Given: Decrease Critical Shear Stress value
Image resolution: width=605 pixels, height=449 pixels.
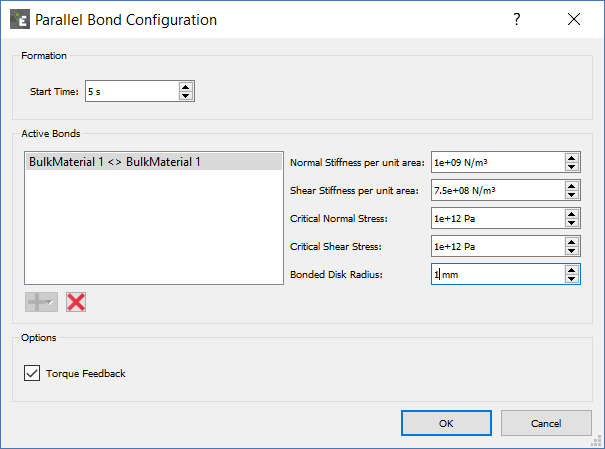Looking at the screenshot, I should (x=571, y=251).
